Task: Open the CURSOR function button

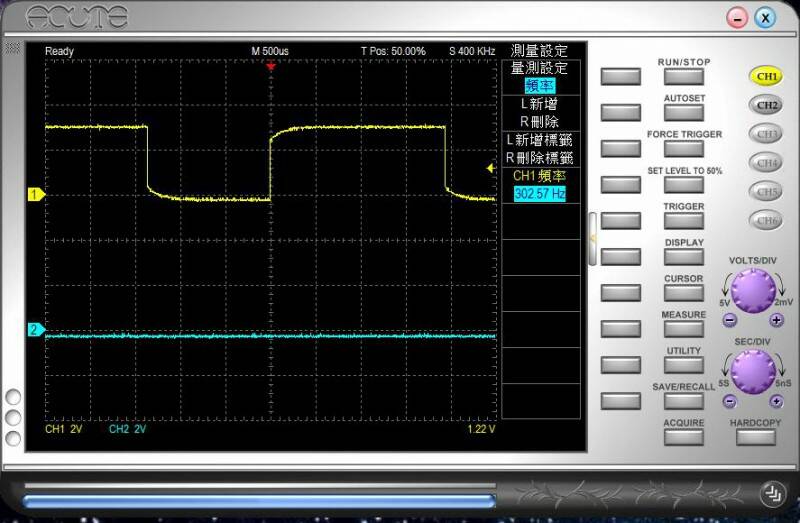Action: (x=684, y=293)
